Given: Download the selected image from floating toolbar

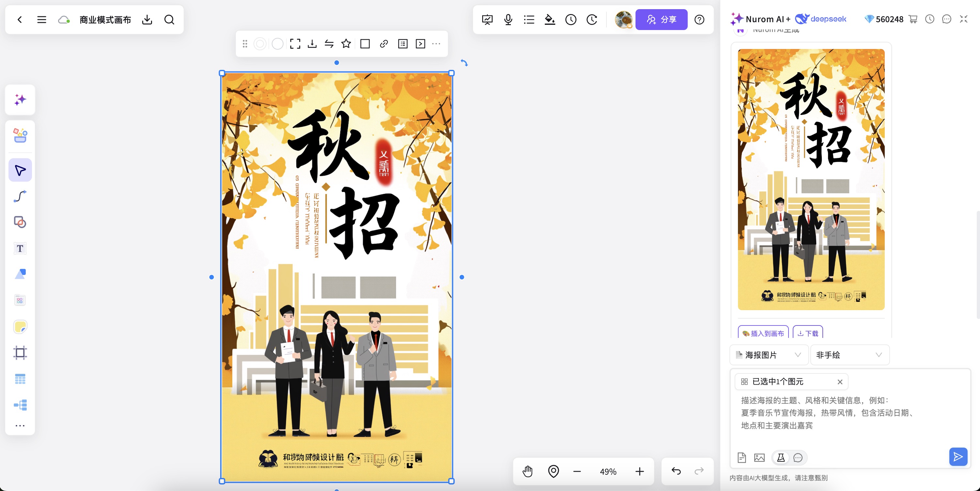Looking at the screenshot, I should click(x=312, y=44).
